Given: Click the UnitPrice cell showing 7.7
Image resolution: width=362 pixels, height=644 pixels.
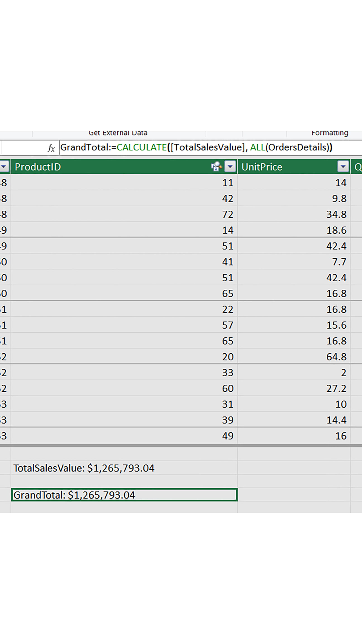Looking at the screenshot, I should (294, 262).
